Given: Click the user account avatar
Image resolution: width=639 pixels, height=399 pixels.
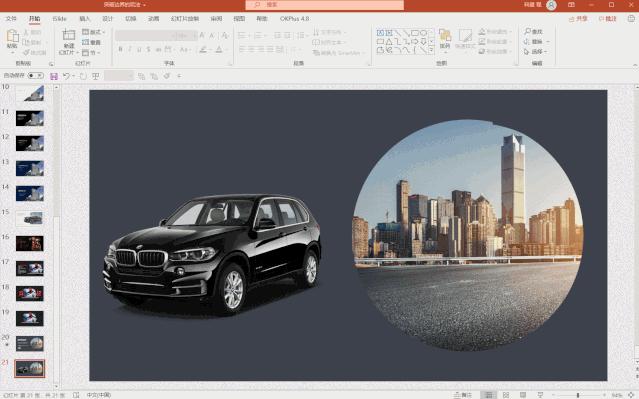Looking at the screenshot, I should click(x=551, y=5).
